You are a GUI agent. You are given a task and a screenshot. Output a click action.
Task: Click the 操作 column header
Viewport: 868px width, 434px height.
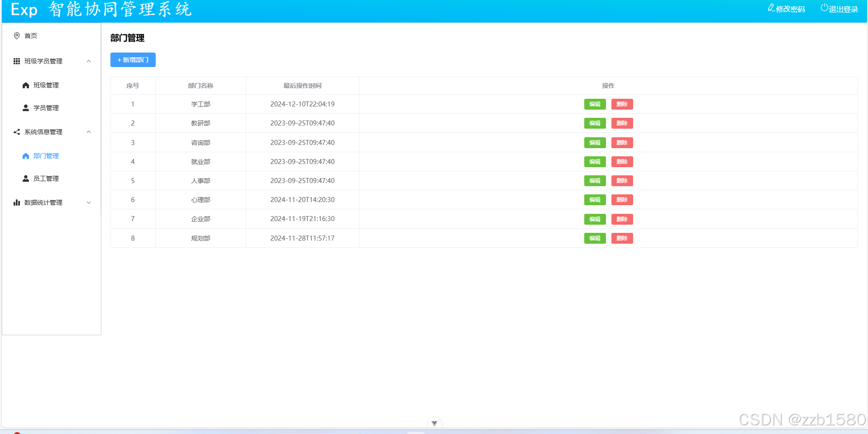(x=608, y=86)
